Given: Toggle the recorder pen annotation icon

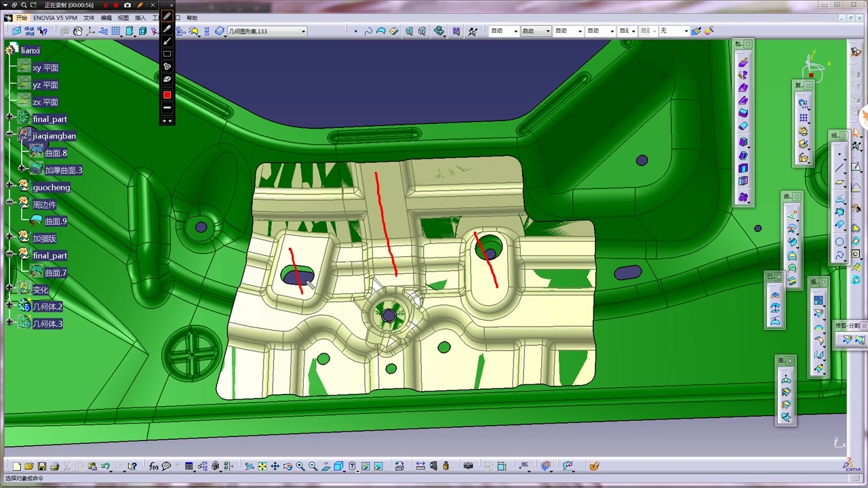Looking at the screenshot, I should click(140, 5).
